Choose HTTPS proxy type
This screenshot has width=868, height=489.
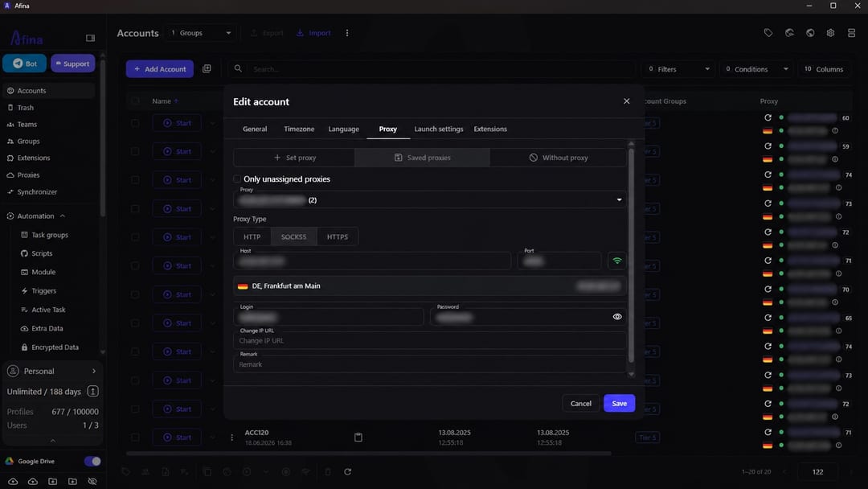click(337, 236)
